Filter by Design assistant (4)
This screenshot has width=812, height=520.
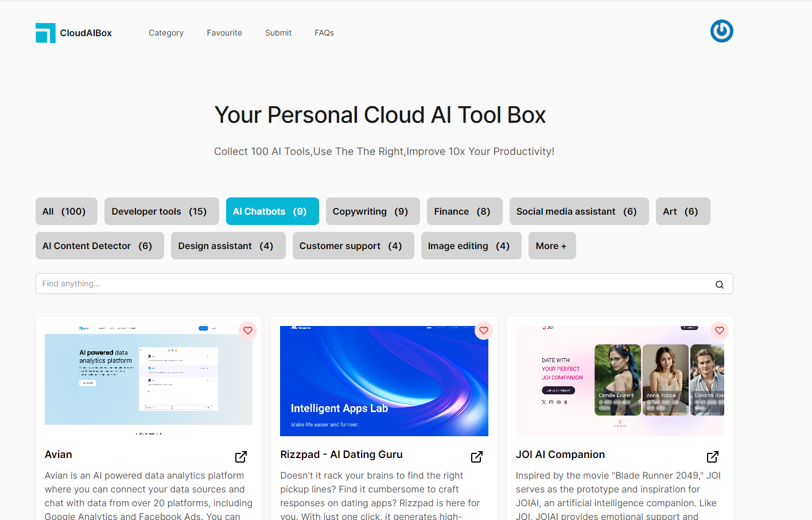(228, 246)
